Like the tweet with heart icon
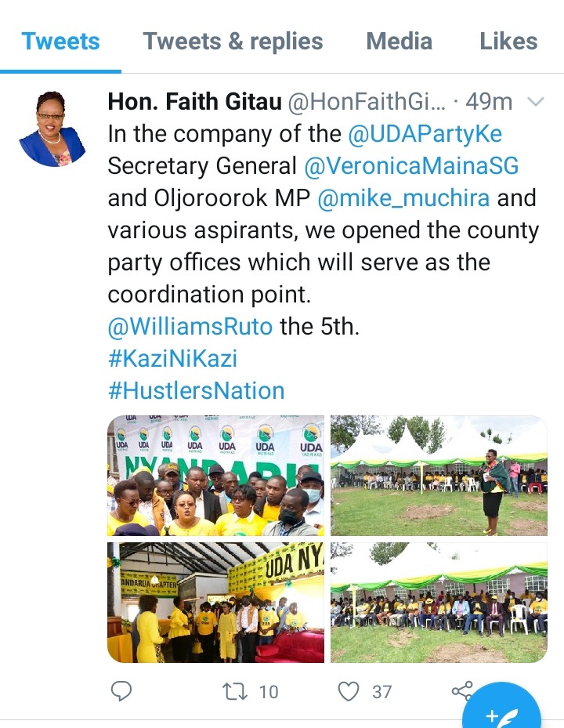The height and width of the screenshot is (728, 564). point(348,691)
